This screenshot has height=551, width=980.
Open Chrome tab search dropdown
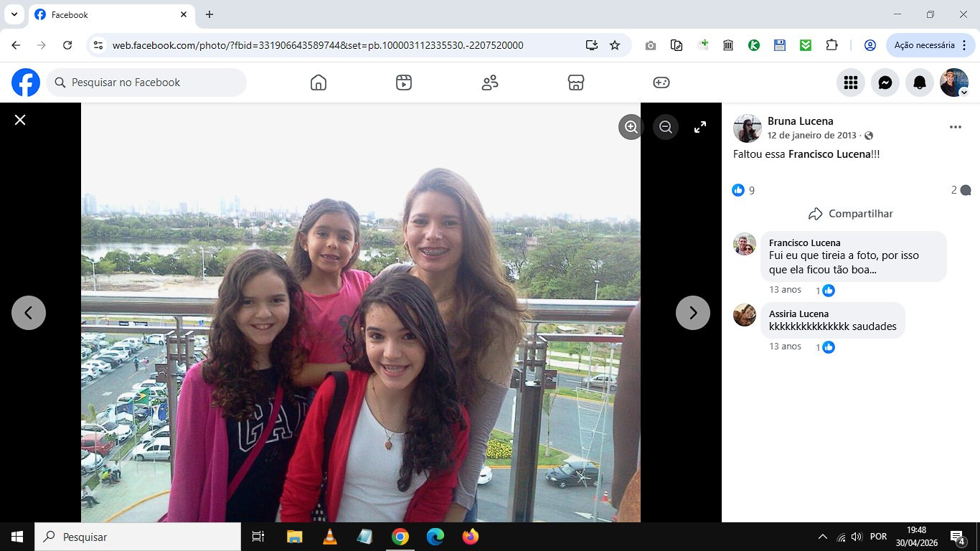[14, 14]
